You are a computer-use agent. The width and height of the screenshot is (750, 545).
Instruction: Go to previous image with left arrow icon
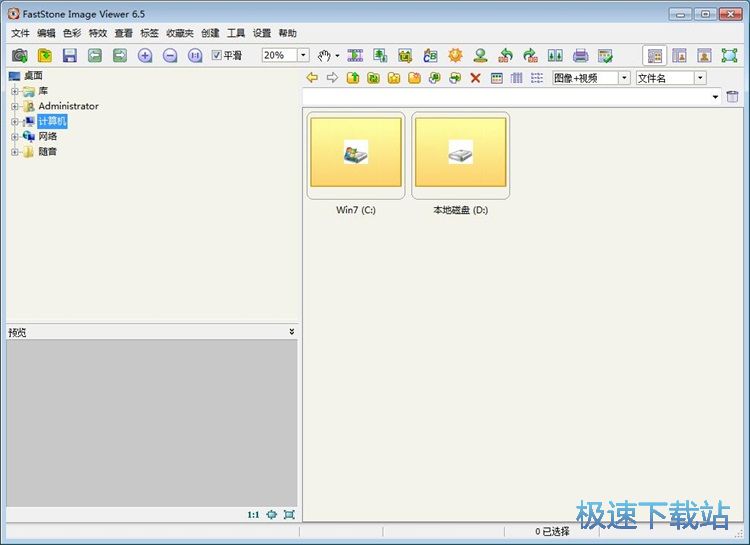[95, 56]
